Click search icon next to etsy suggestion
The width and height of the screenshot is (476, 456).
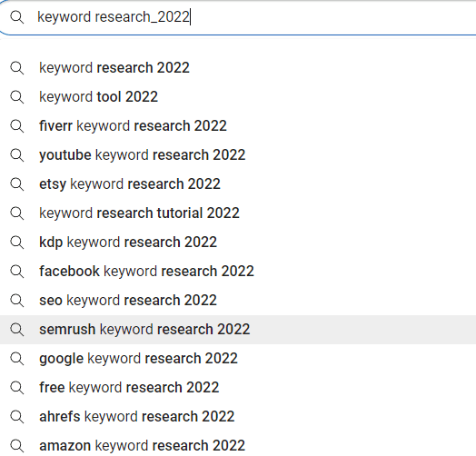click(16, 184)
